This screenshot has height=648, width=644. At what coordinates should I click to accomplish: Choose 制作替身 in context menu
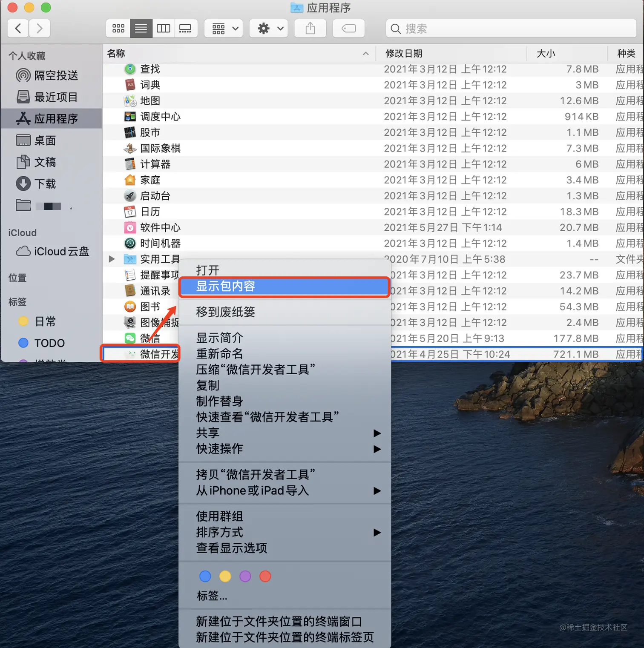(285, 401)
